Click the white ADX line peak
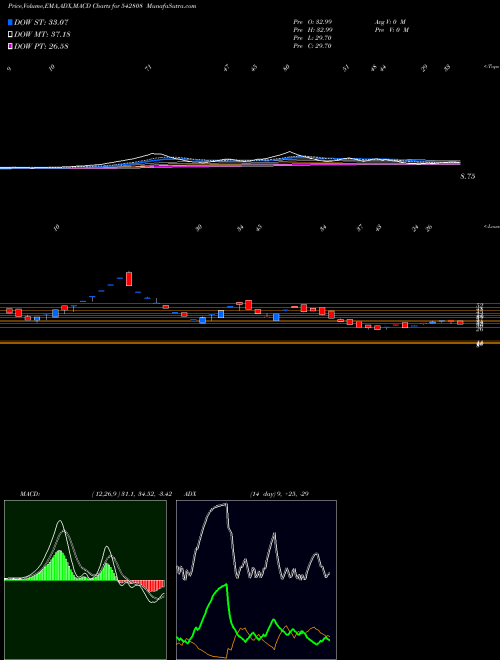Image resolution: width=500 pixels, height=660 pixels. 226,504
